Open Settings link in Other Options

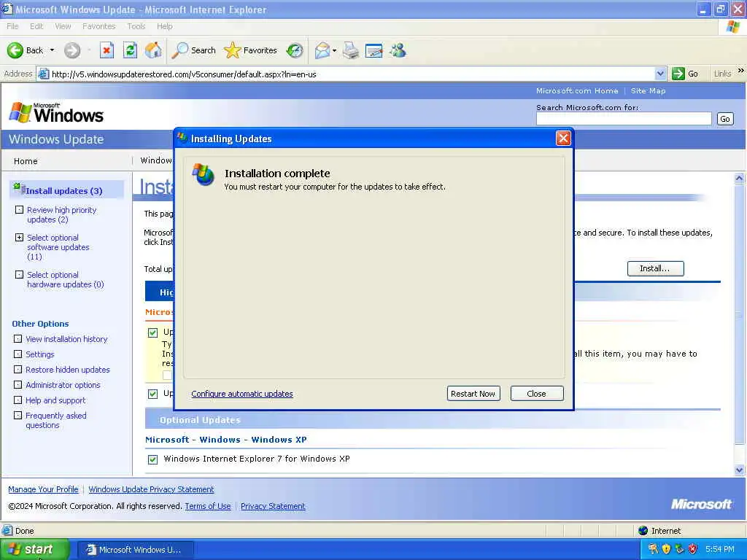[x=39, y=354]
